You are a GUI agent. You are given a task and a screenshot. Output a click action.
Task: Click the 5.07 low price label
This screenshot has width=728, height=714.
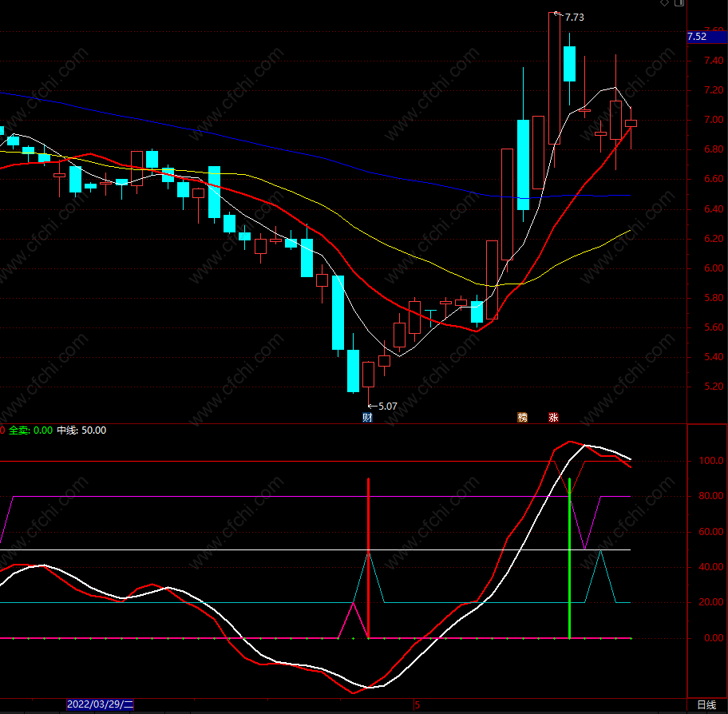pos(388,407)
